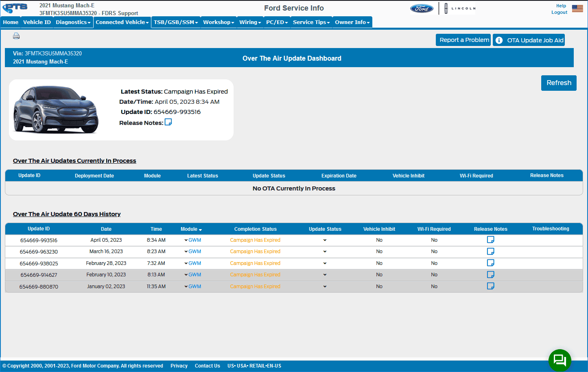View release notes for update 654669-880870
The height and width of the screenshot is (372, 588).
[x=490, y=286]
